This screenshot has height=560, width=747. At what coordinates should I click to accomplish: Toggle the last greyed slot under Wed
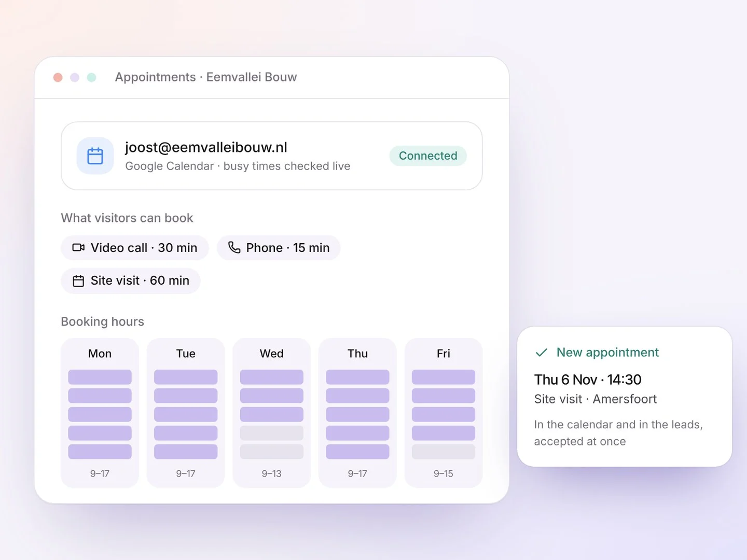point(272,452)
